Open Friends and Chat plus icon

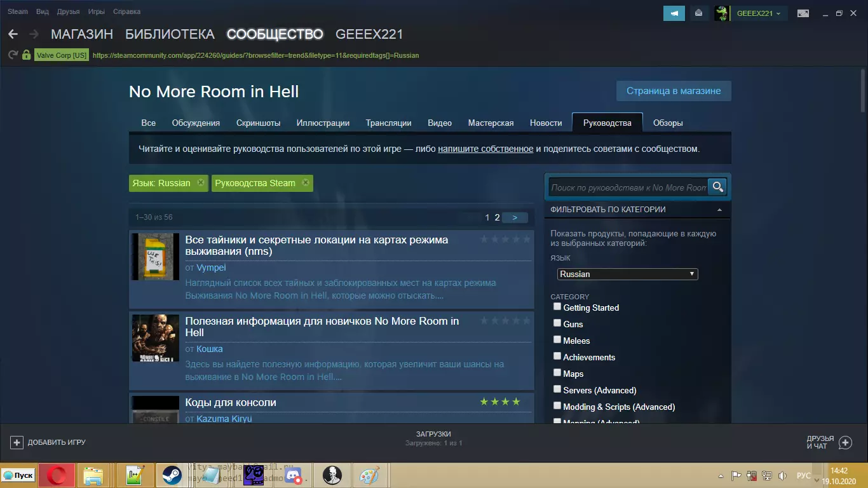tap(845, 442)
